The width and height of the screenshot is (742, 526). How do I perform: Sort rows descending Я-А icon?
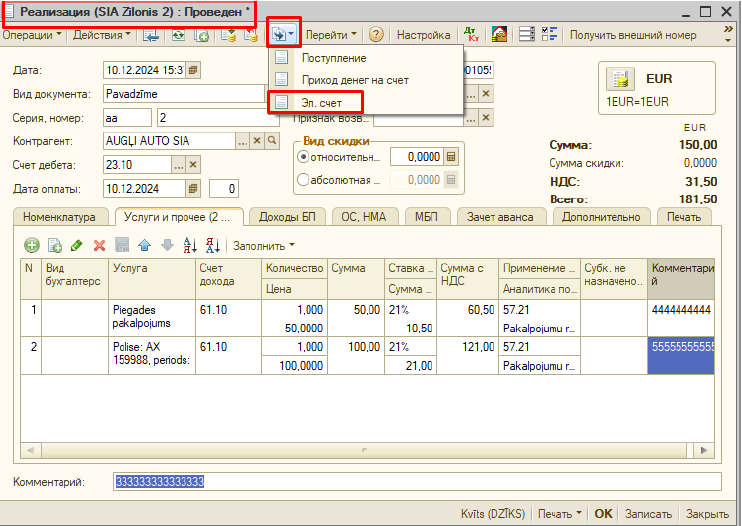[213, 245]
